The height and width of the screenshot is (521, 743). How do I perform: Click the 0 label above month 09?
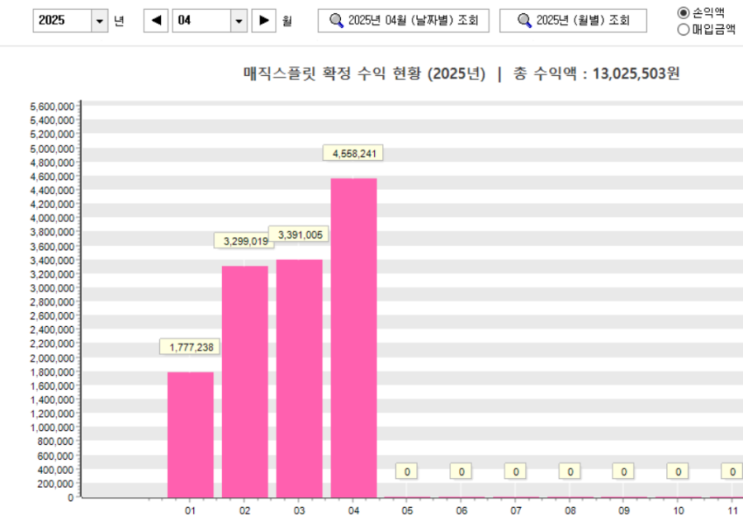pyautogui.click(x=624, y=471)
